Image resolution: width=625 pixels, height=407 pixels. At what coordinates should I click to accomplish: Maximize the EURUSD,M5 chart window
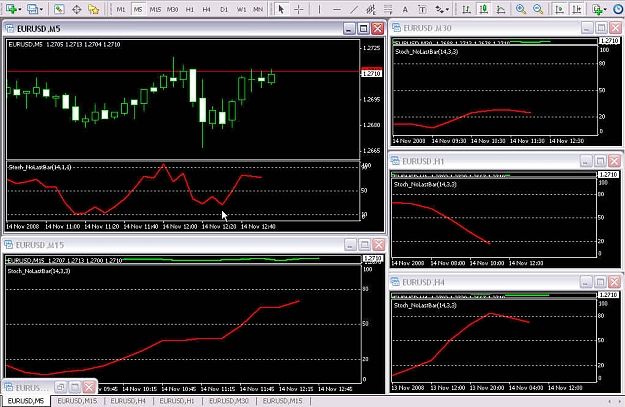[x=363, y=28]
